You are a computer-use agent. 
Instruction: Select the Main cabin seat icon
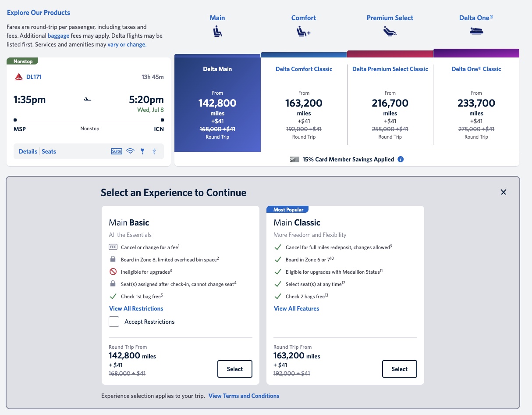[217, 31]
